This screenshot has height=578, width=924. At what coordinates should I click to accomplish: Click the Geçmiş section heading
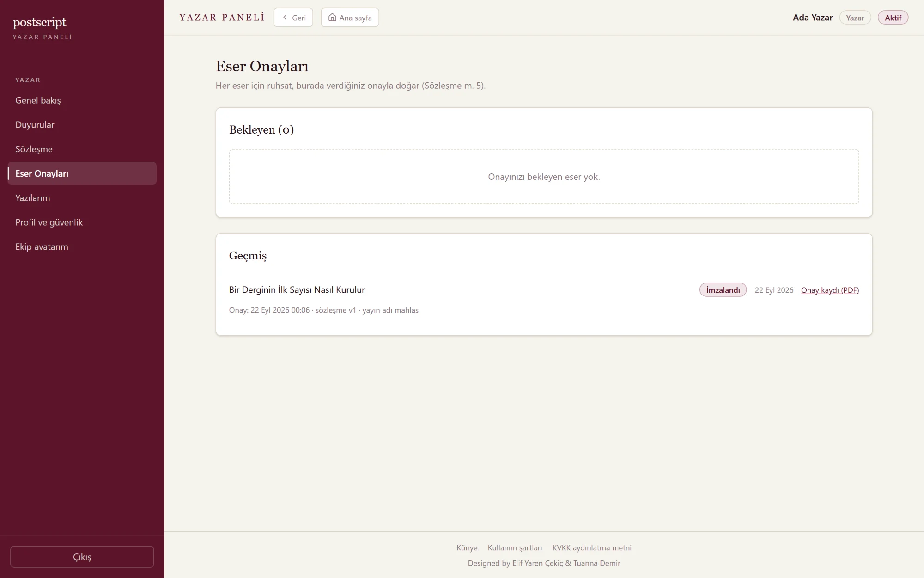(x=248, y=256)
